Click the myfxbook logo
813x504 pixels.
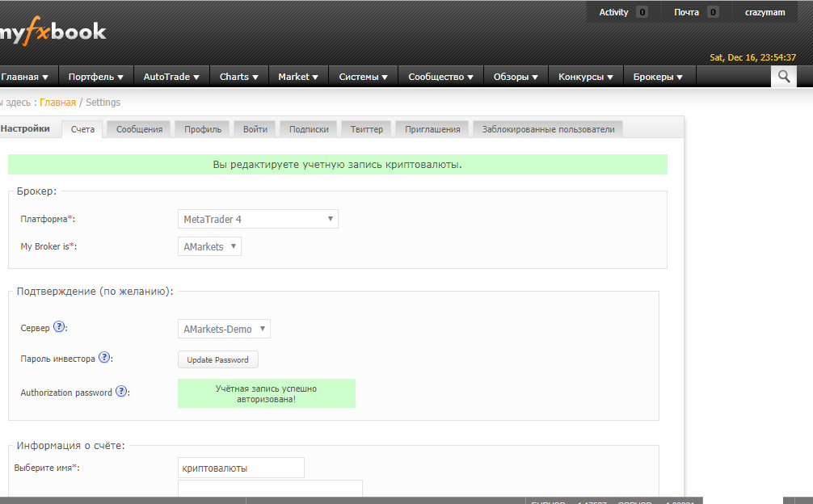pyautogui.click(x=52, y=31)
